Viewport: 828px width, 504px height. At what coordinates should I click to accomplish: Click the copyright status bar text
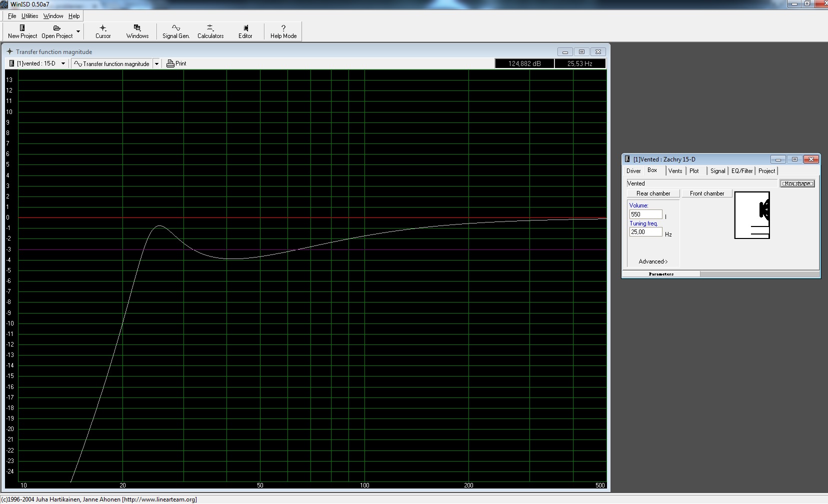click(x=99, y=499)
